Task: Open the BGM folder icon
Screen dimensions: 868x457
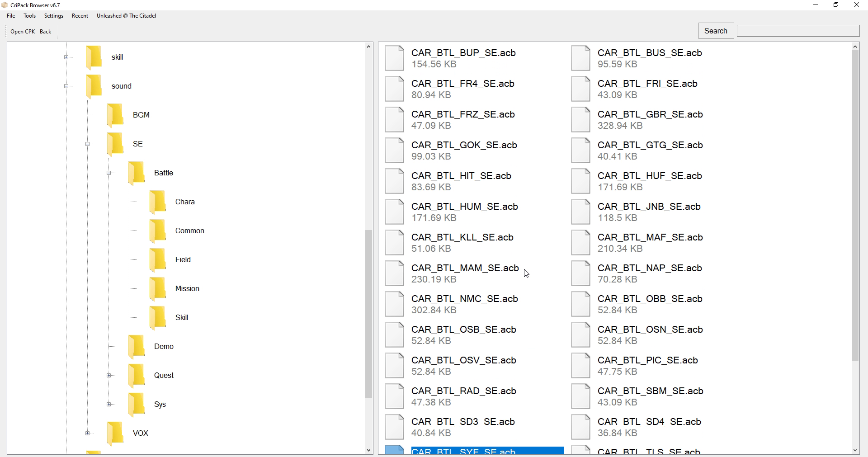Action: tap(115, 115)
